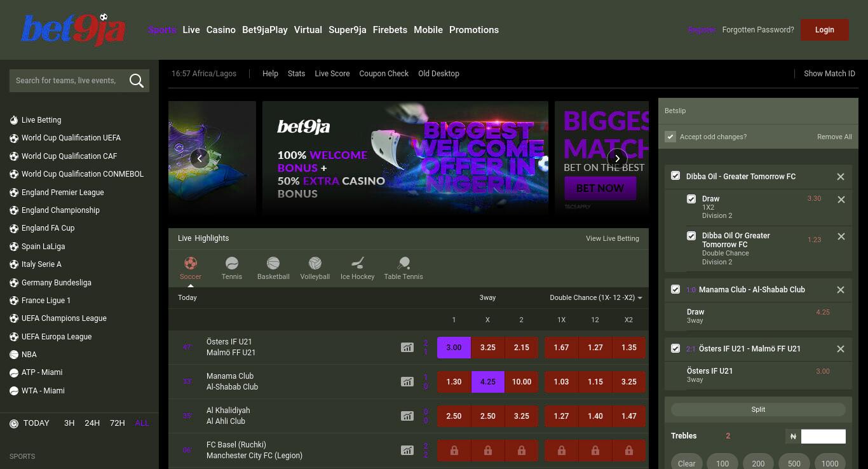Click the Login button
This screenshot has width=868, height=469.
tap(825, 30)
